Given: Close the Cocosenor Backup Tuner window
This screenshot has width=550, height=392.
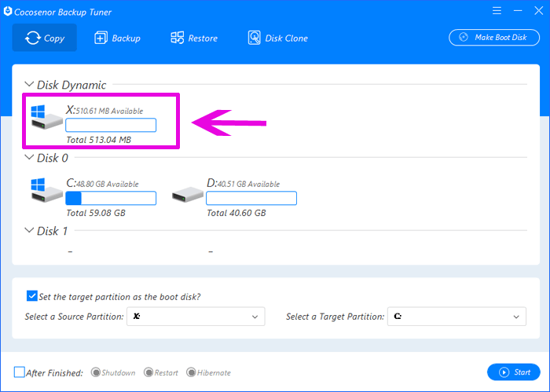Looking at the screenshot, I should click(539, 11).
